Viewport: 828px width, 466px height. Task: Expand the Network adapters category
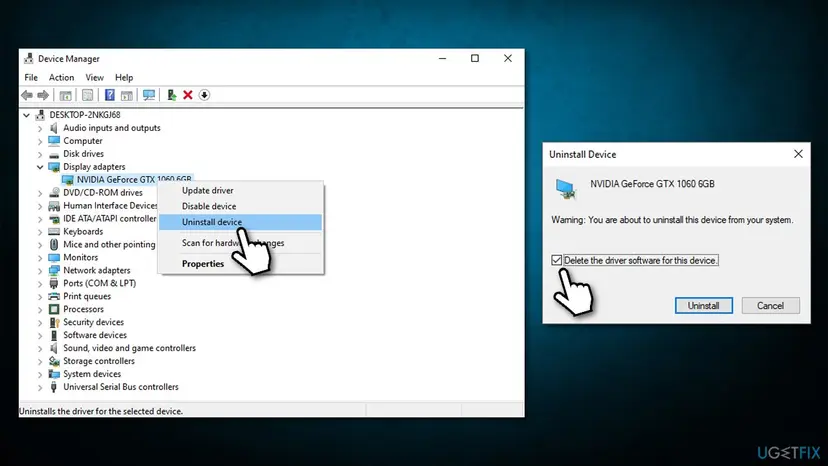click(40, 271)
